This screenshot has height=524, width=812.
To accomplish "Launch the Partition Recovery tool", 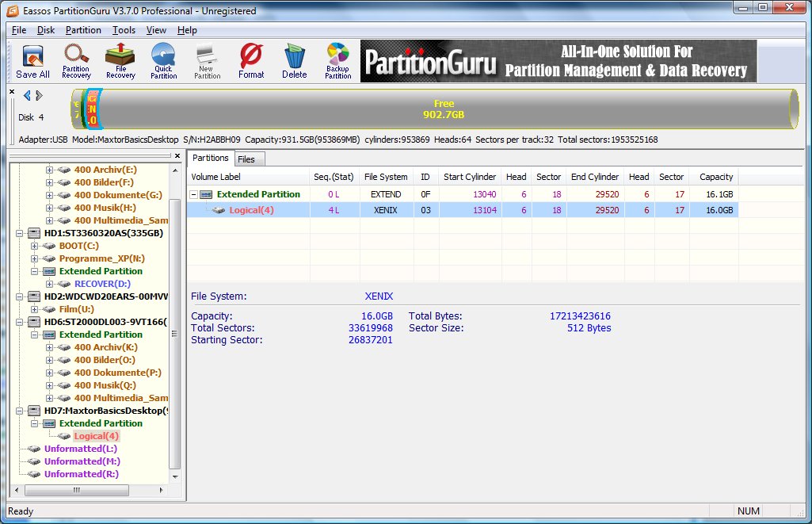I will pos(76,62).
